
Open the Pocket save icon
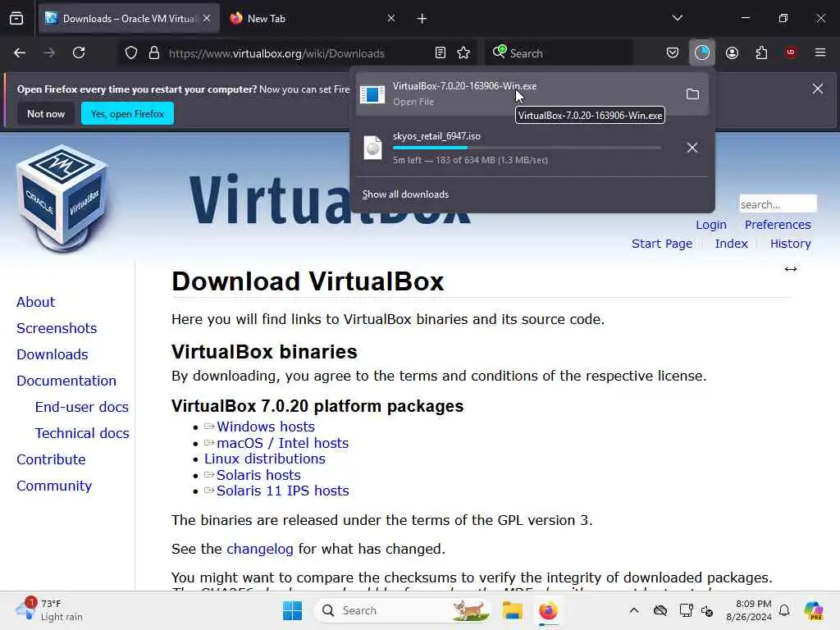[x=673, y=52]
